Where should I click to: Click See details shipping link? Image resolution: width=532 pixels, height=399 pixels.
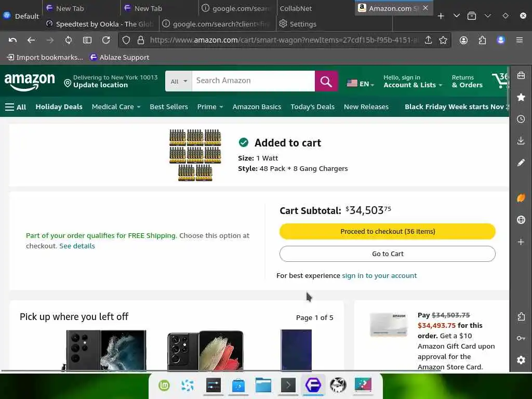click(x=77, y=246)
